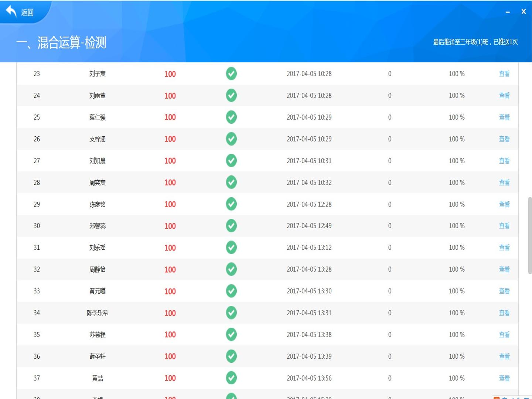Select student name 周奕宸
This screenshot has width=532, height=399.
pos(98,183)
